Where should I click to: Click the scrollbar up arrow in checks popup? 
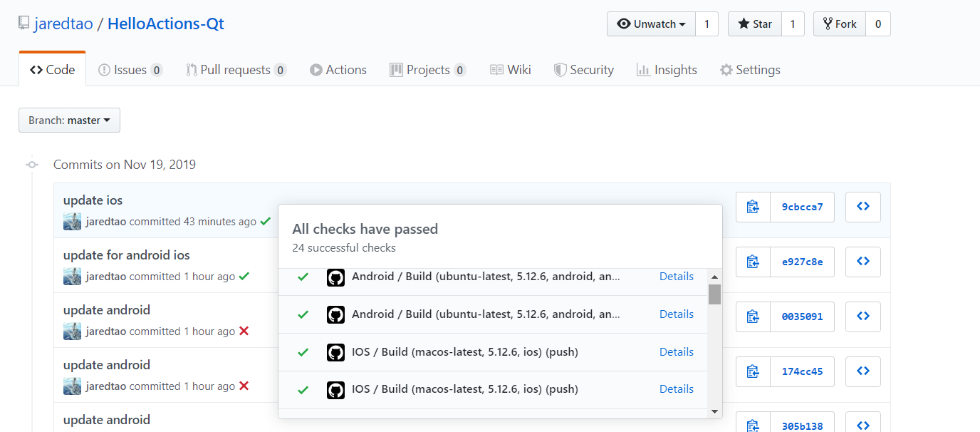[714, 277]
